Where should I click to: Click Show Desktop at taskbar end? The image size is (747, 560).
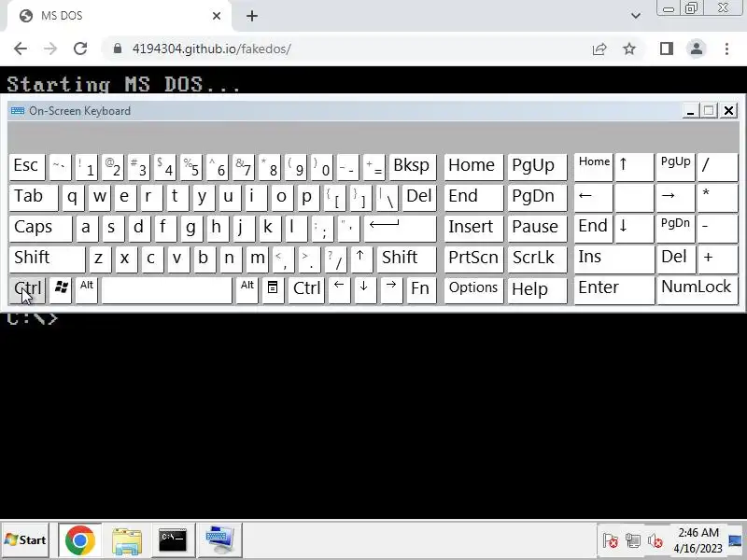[736, 540]
